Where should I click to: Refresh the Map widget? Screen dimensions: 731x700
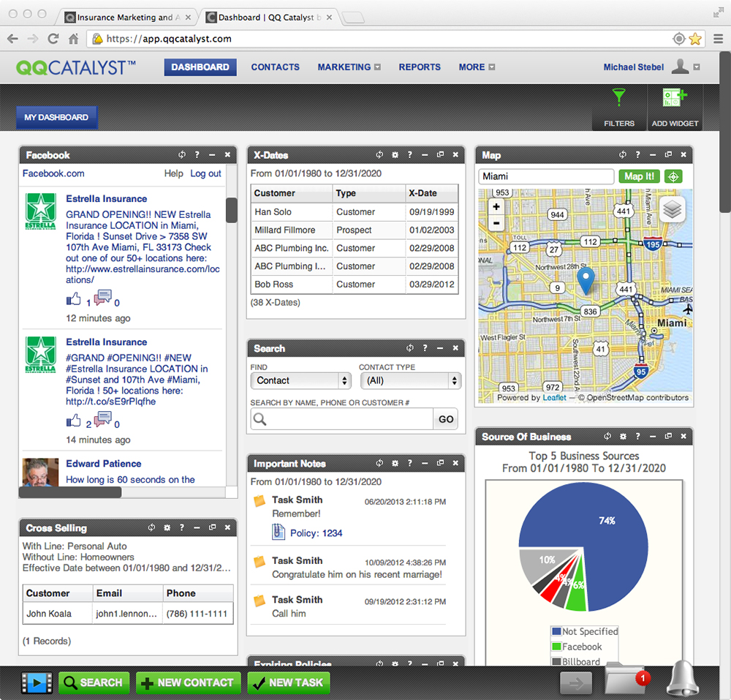tap(622, 154)
